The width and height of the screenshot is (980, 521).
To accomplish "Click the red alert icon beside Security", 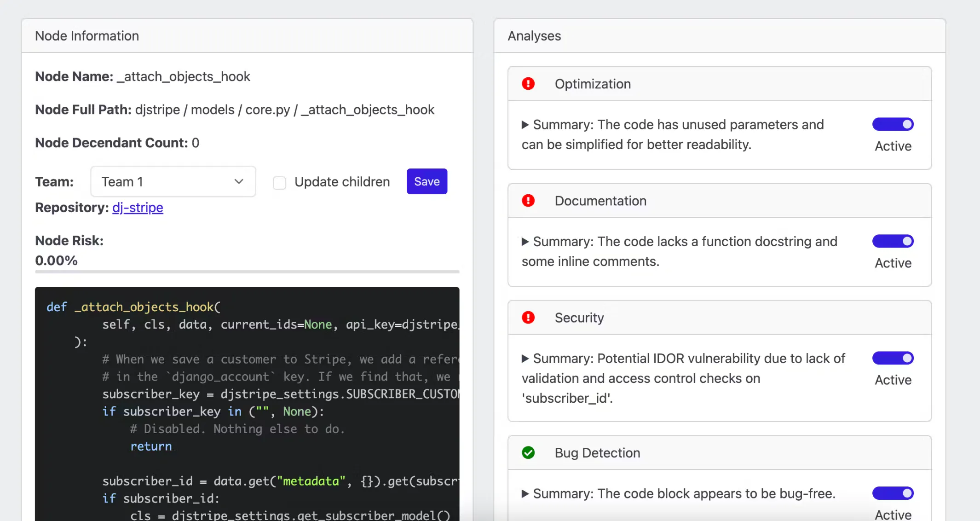I will 528,318.
